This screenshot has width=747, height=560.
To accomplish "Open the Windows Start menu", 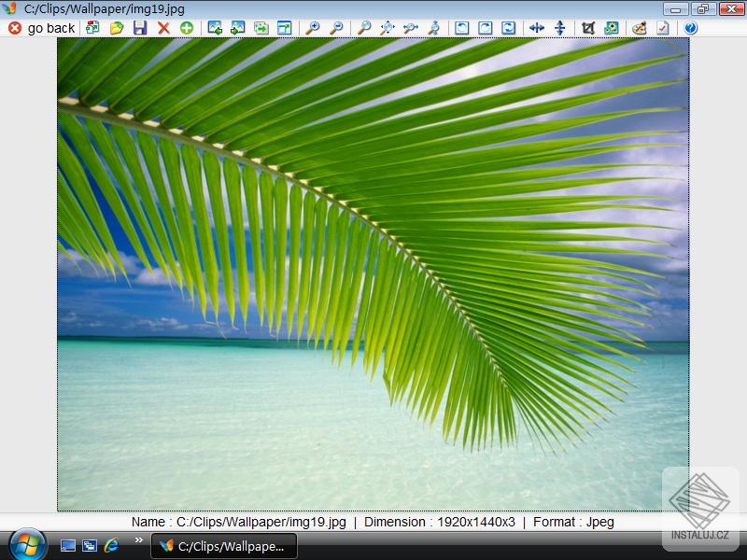I will coord(28,544).
